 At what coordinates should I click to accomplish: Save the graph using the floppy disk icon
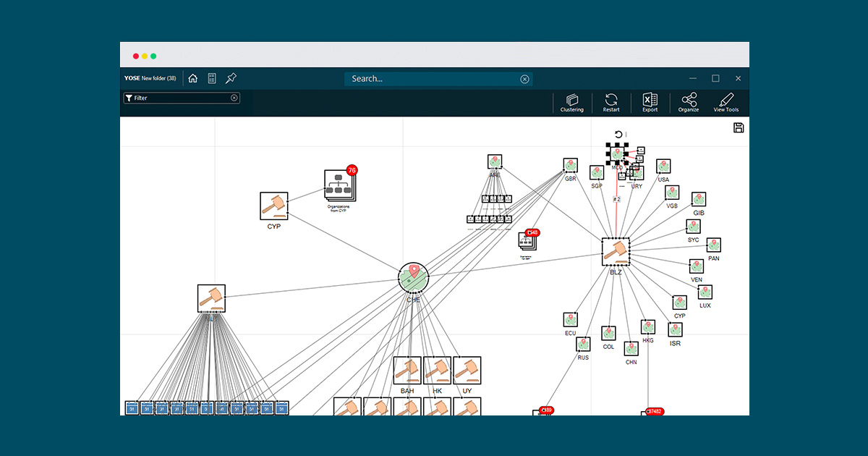pyautogui.click(x=739, y=128)
